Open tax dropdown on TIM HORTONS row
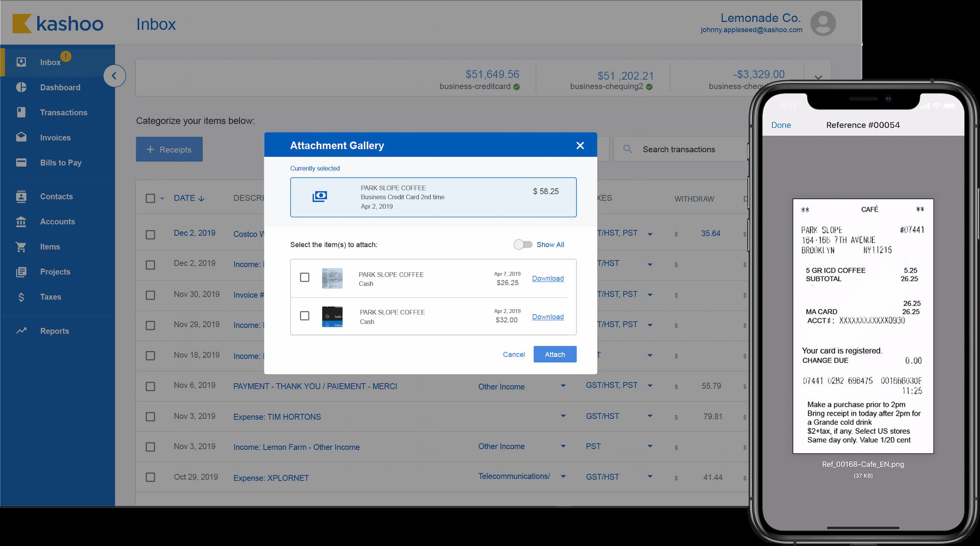The width and height of the screenshot is (980, 546). point(650,416)
